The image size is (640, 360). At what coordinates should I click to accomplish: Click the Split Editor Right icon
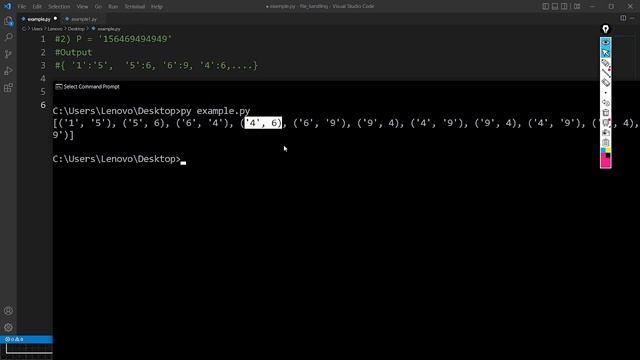(x=623, y=18)
